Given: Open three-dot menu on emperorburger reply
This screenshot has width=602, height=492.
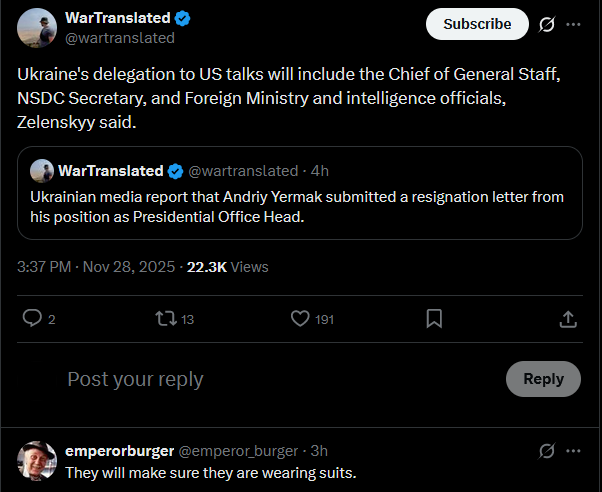Looking at the screenshot, I should tap(573, 451).
